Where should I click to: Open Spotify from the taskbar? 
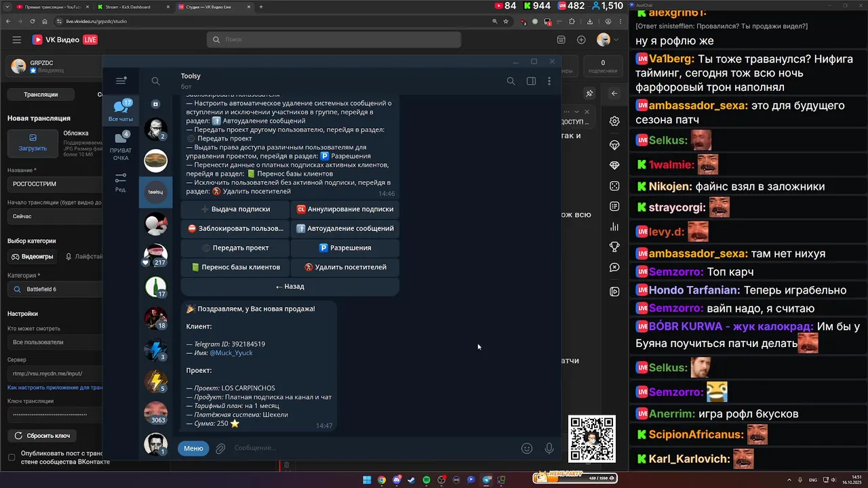(427, 480)
